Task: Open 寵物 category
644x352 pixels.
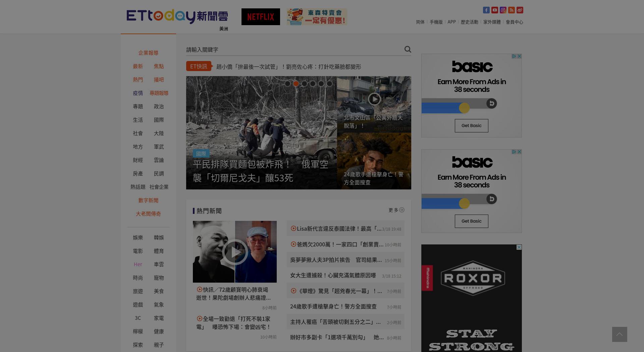Action: 159,278
